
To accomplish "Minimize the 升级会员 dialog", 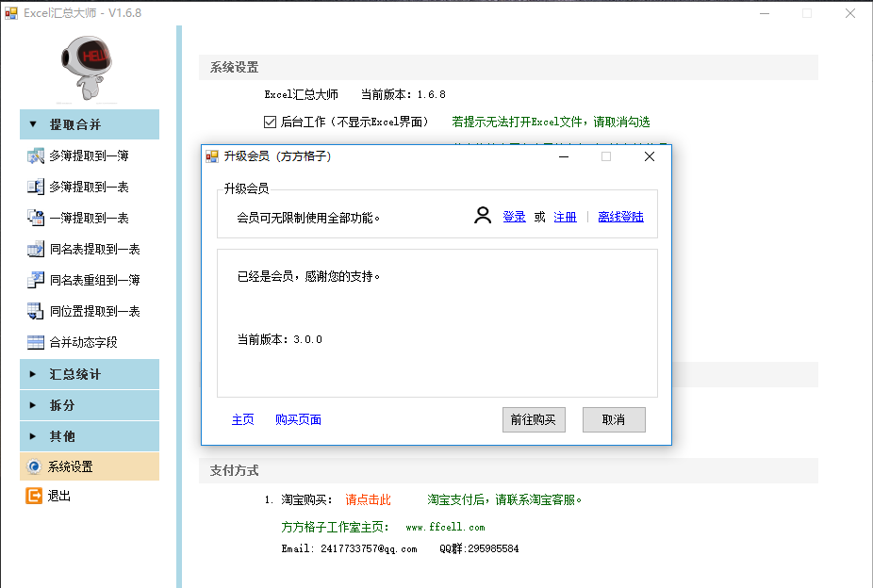I will pos(564,156).
